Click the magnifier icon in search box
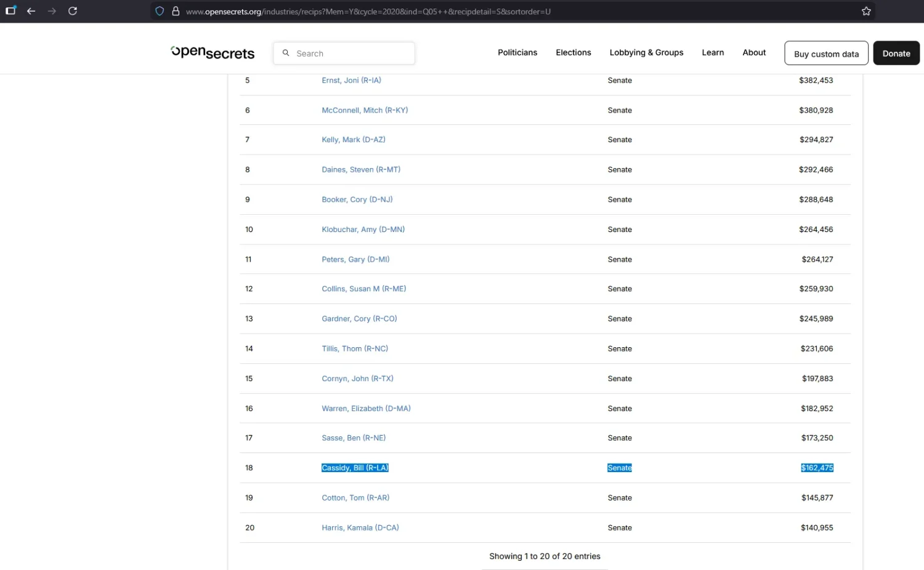 (286, 53)
